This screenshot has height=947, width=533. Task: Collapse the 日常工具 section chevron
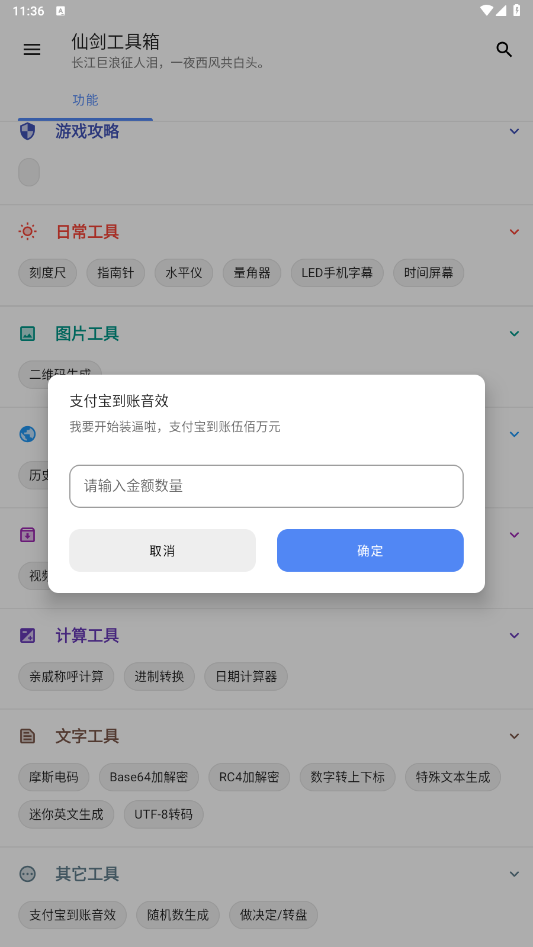514,232
